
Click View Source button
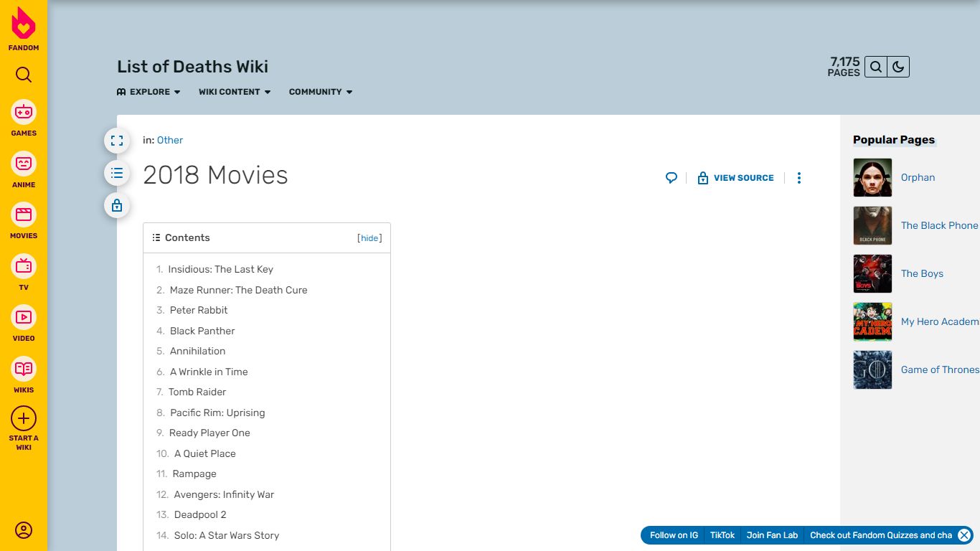[x=735, y=178]
